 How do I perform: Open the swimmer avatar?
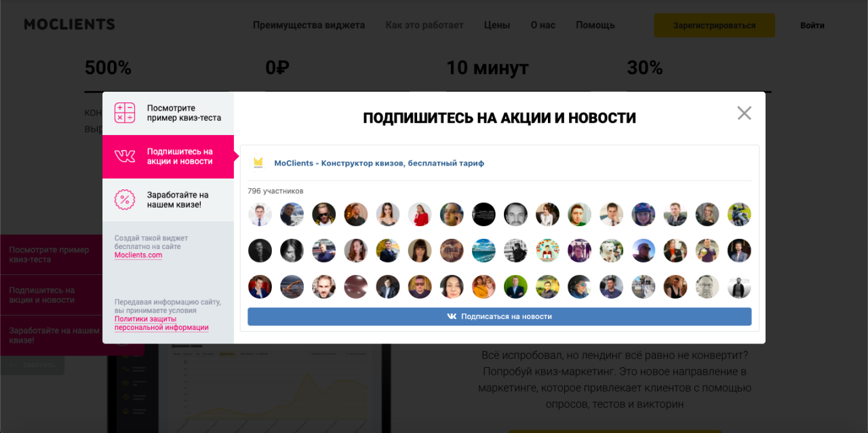(292, 286)
